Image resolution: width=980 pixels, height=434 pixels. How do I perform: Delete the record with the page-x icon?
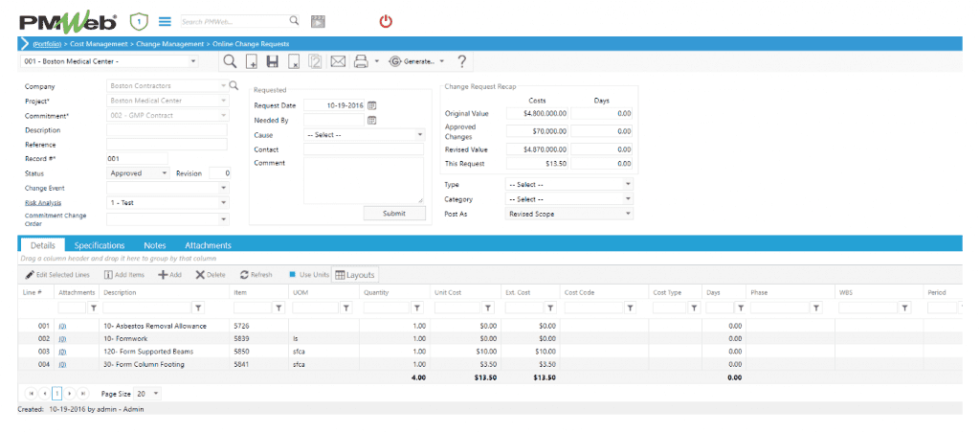click(295, 61)
